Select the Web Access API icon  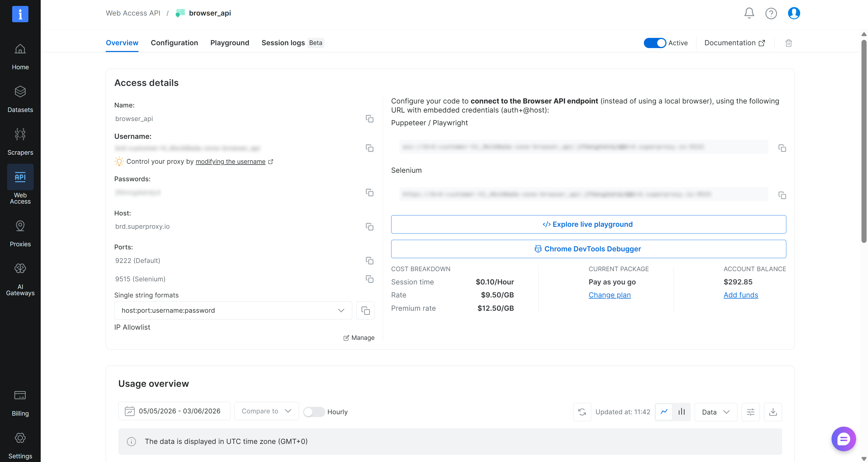click(20, 177)
